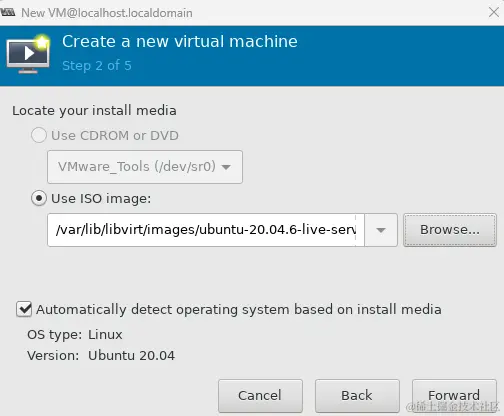Select the Use ISO image radio button
This screenshot has width=504, height=416.
click(39, 198)
